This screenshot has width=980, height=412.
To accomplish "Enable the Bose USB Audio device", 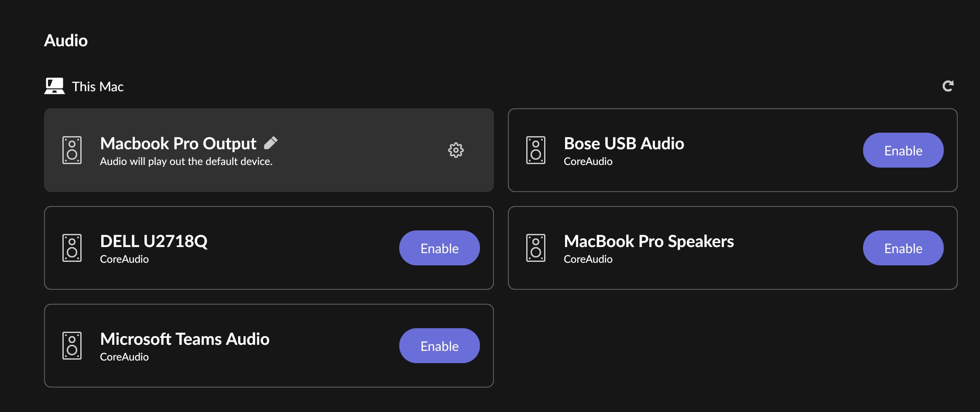I will click(x=903, y=150).
